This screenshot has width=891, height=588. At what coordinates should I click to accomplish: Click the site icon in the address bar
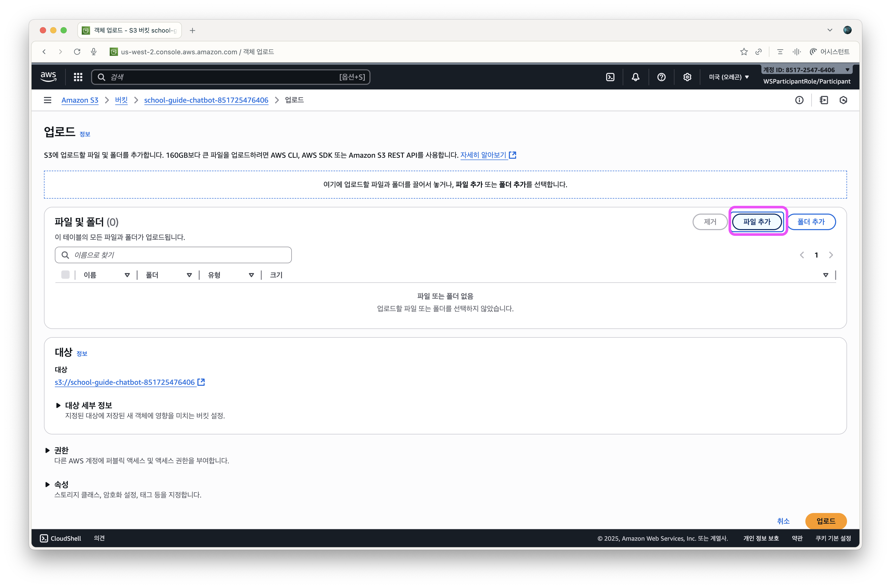tap(113, 52)
